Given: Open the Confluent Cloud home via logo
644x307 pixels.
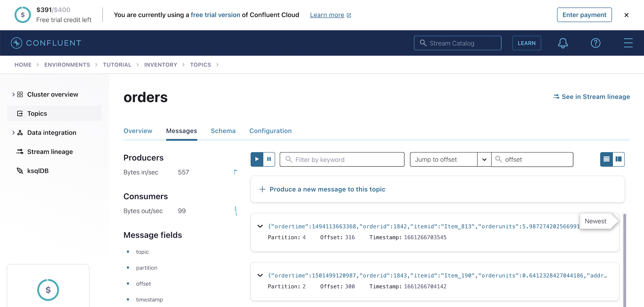Looking at the screenshot, I should click(46, 43).
